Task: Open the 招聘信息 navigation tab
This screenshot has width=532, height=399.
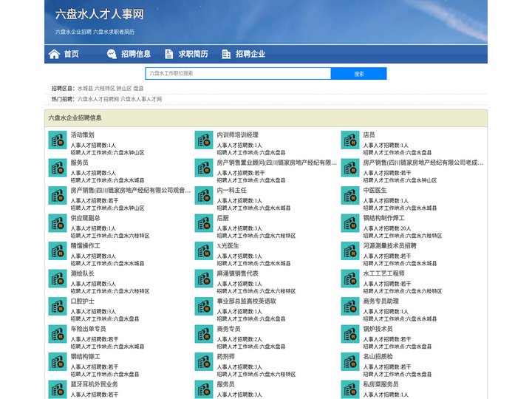Action: click(x=136, y=54)
